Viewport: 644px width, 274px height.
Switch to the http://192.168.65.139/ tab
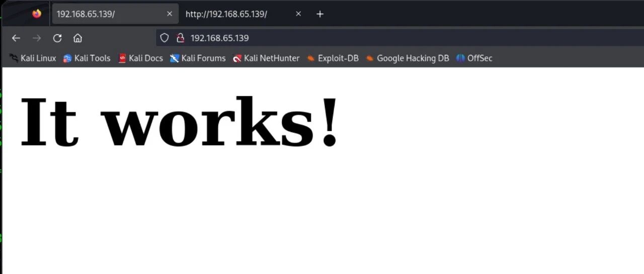(x=244, y=14)
